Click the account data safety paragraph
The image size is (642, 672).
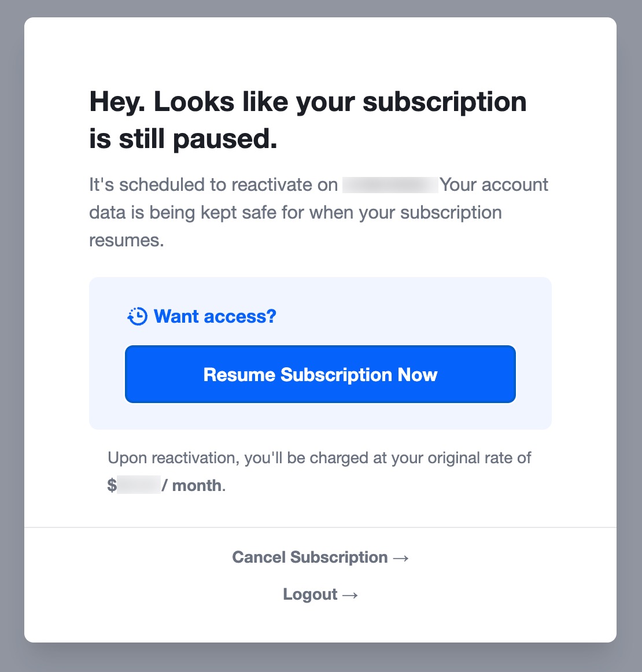tap(318, 212)
